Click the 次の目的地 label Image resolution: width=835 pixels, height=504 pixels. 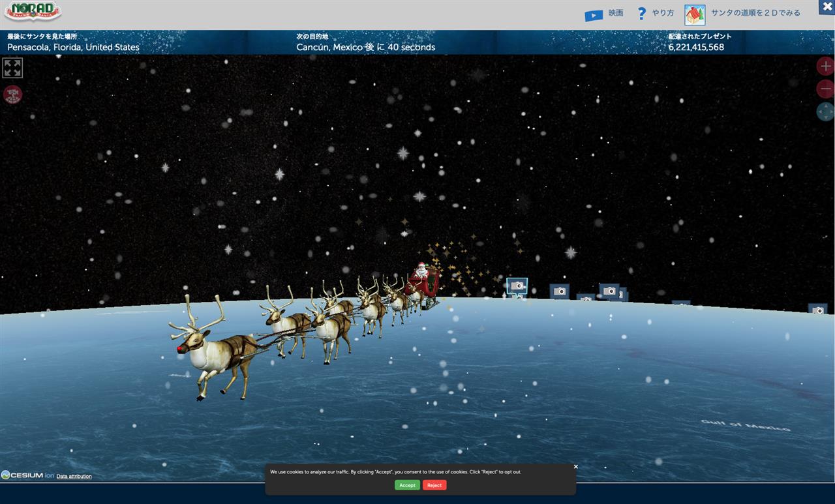(312, 37)
